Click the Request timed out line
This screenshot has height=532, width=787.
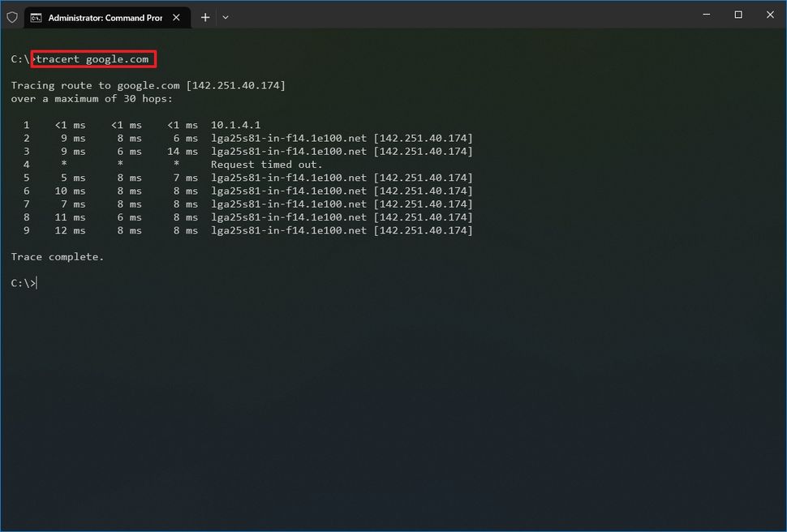tap(265, 164)
